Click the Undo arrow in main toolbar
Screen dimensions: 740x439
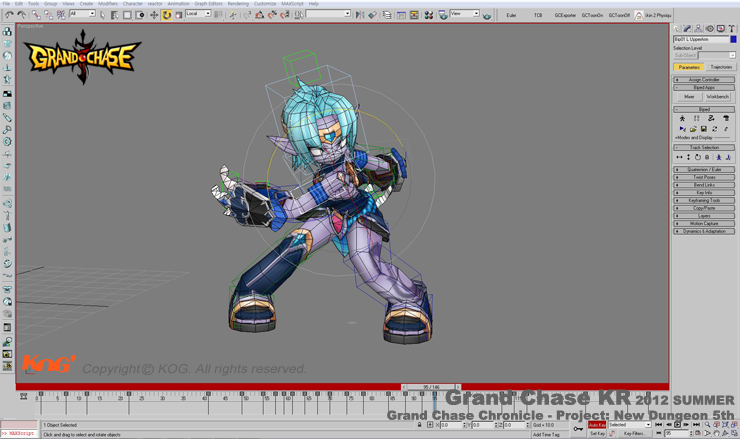tap(9, 15)
